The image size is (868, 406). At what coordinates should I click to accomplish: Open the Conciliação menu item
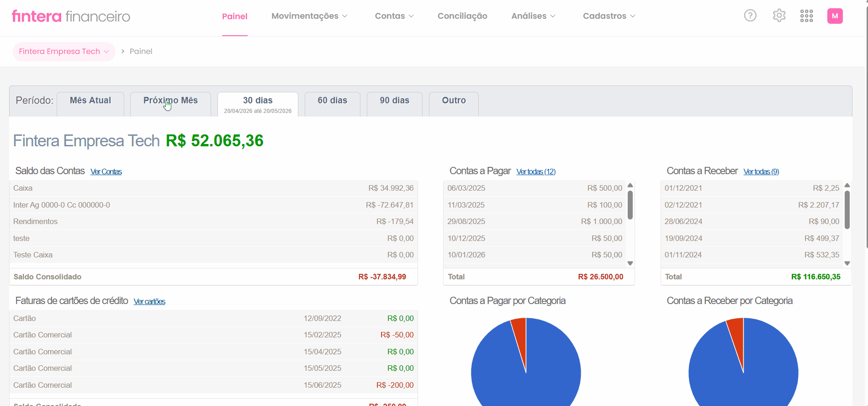coord(462,16)
